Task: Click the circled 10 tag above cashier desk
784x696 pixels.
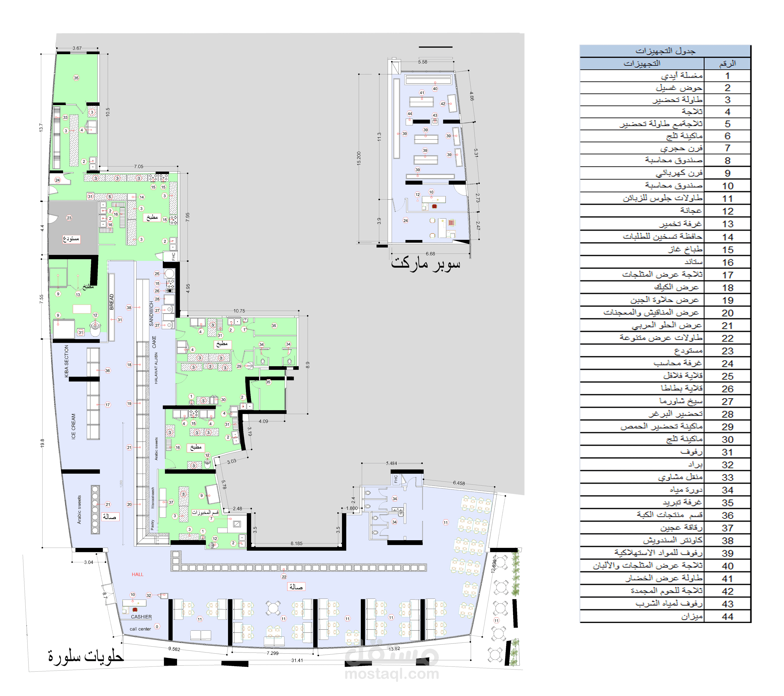Action: (x=133, y=595)
